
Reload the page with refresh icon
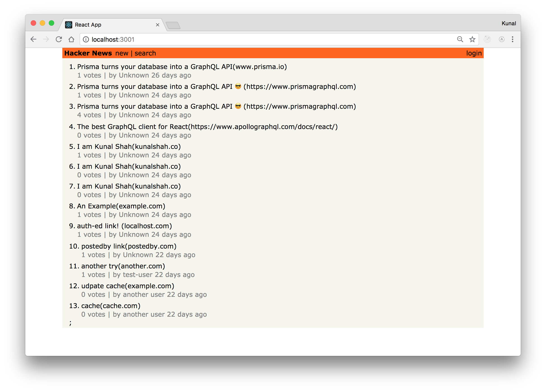(59, 39)
